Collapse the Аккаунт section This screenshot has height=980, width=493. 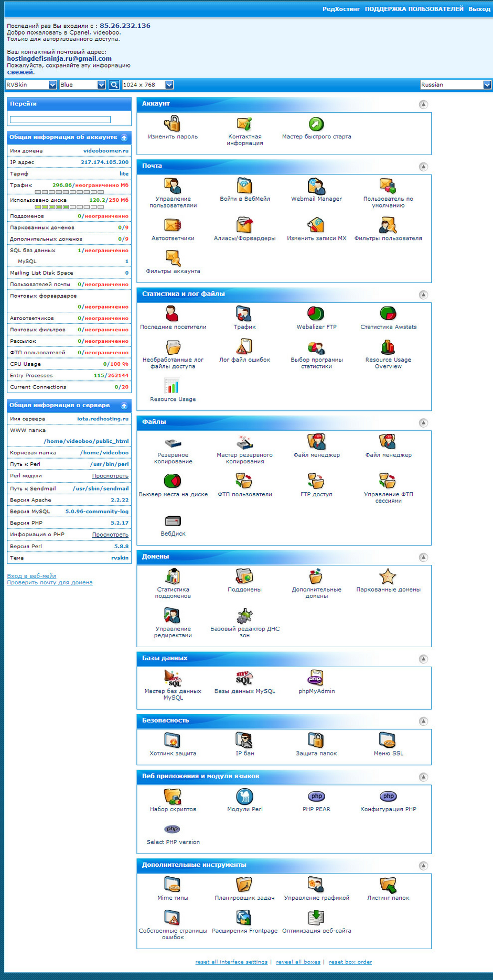point(423,104)
